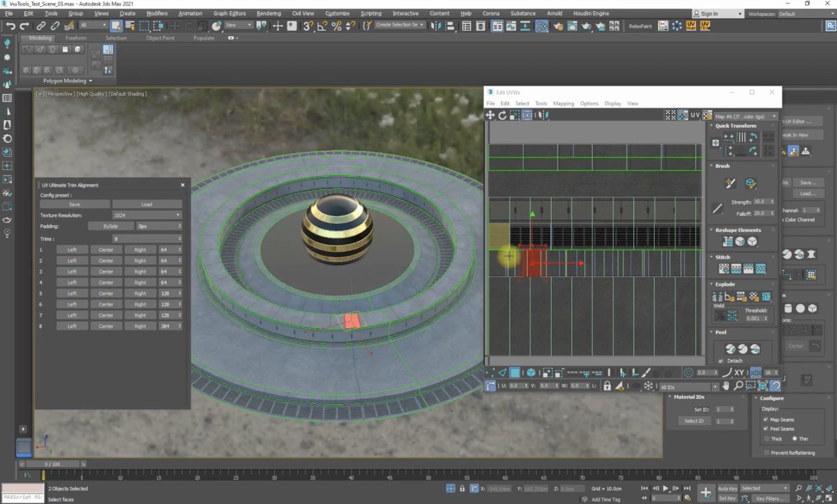
Task: Click the lock selection icon in UV editor
Action: pyautogui.click(x=608, y=385)
